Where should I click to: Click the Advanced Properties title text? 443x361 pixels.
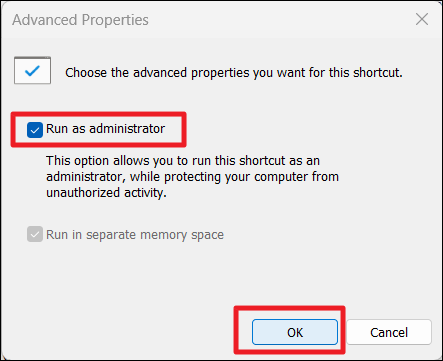[x=80, y=20]
